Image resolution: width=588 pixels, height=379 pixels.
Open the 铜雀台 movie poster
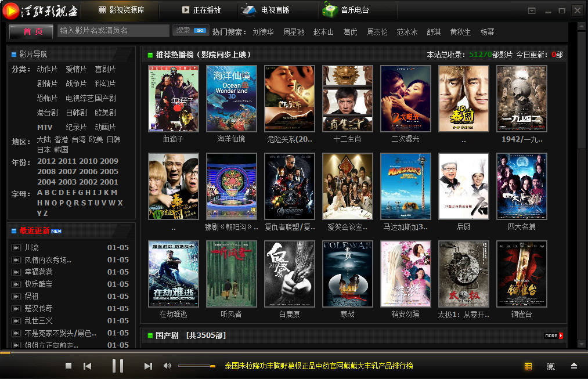pos(522,274)
